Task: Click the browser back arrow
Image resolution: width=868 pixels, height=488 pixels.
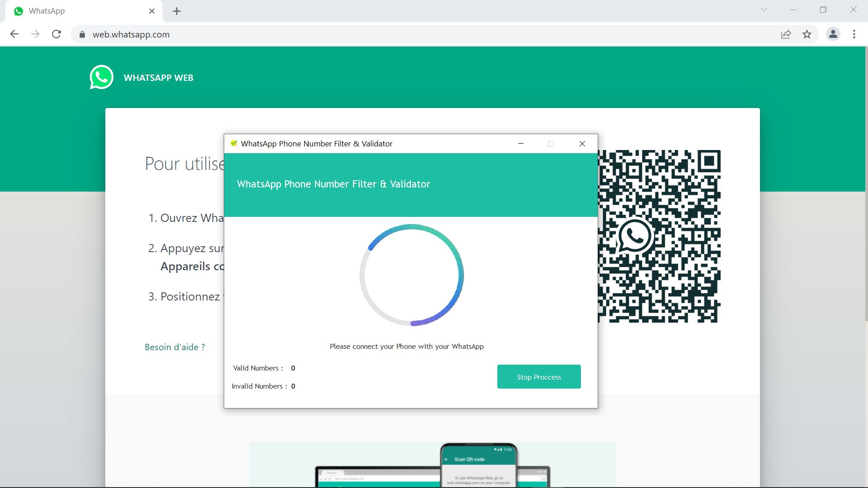Action: (14, 34)
